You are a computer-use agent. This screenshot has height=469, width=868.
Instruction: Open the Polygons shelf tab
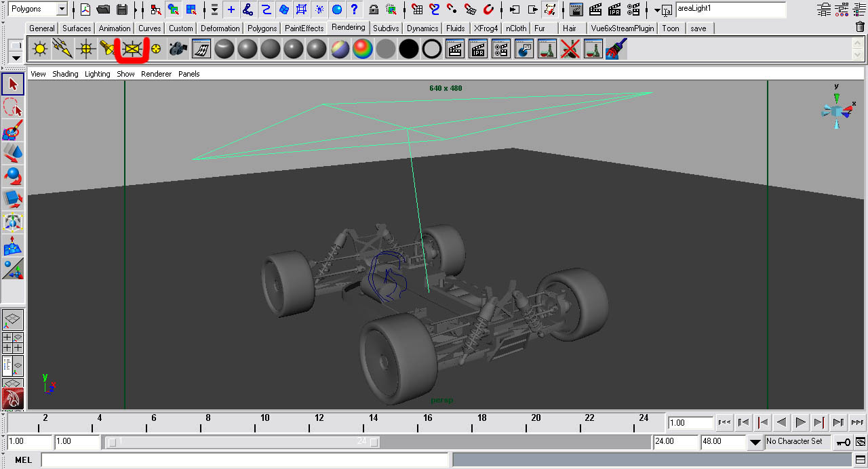[x=262, y=28]
